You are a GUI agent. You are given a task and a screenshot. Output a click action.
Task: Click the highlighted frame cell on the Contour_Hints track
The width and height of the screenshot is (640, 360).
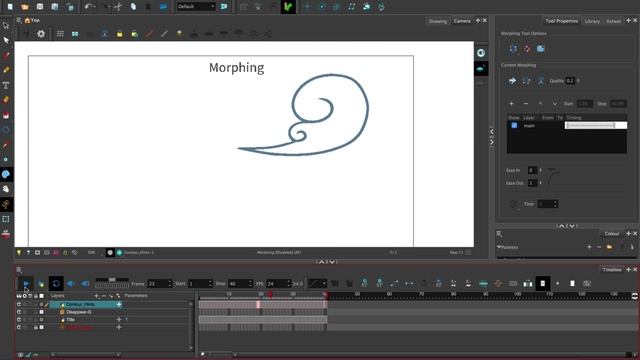click(x=258, y=304)
